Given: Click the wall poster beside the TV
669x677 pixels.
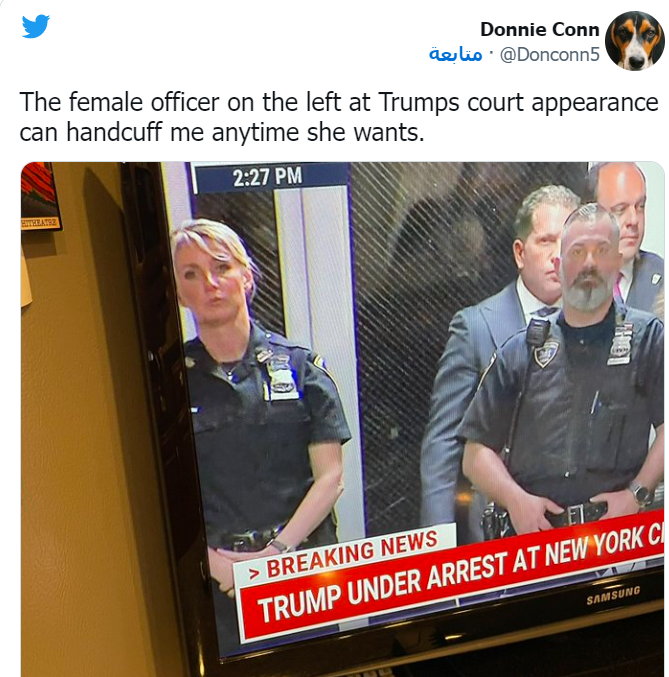Looking at the screenshot, I should [40, 196].
